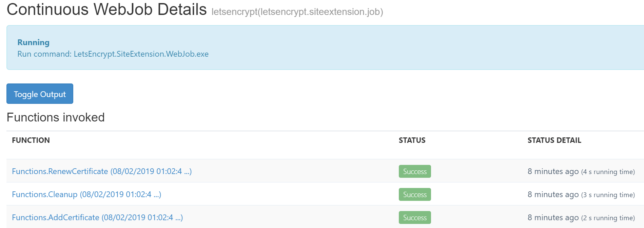Click the Functions invoked heading

56,117
